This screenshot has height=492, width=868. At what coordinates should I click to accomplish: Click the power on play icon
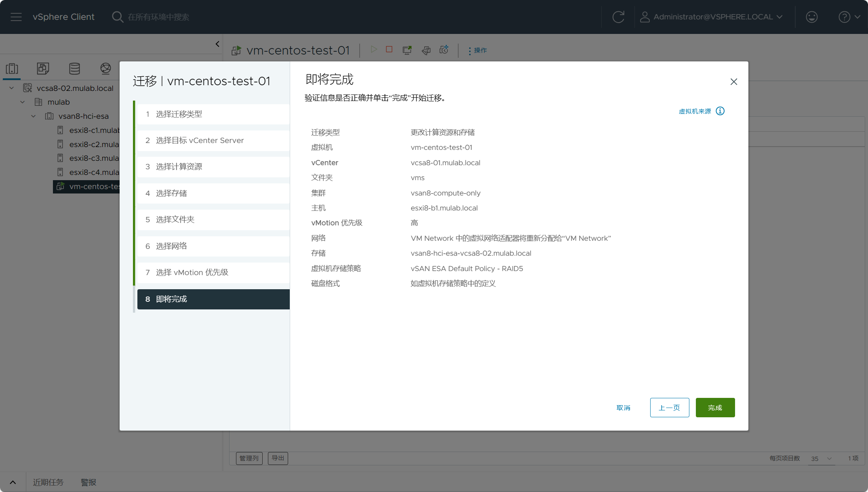[x=374, y=49]
